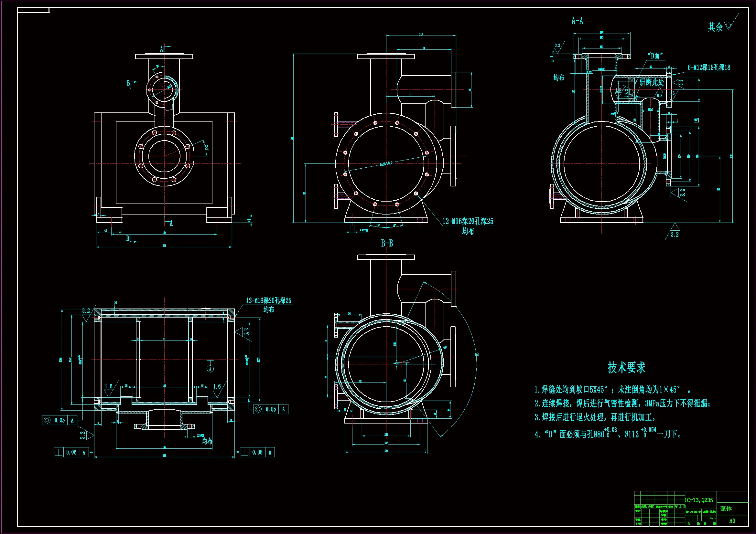This screenshot has height=534, width=756.
Task: Click the A-A section view label
Action: [x=577, y=21]
